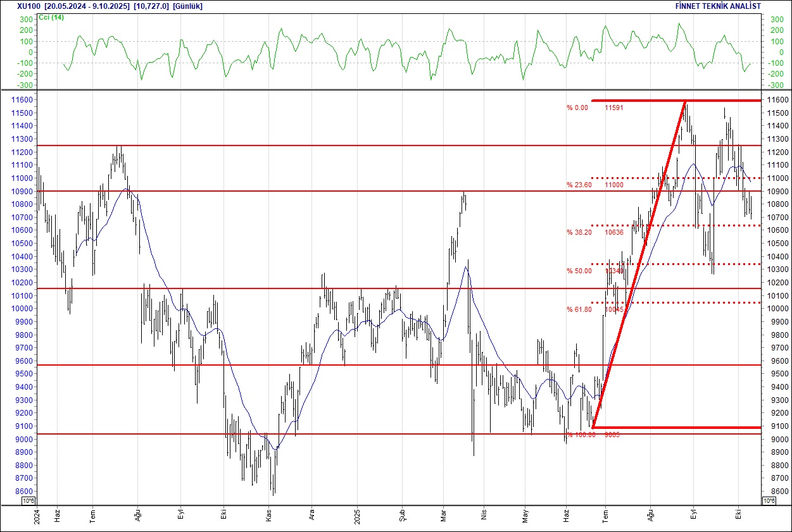Click the Nis month marker on time axis
Screen dimensions: 792x532
coord(484,516)
